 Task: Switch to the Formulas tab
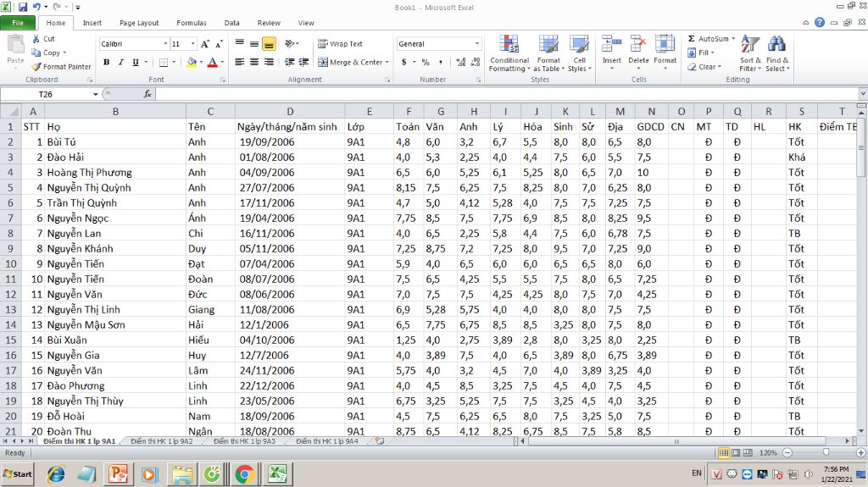point(192,23)
